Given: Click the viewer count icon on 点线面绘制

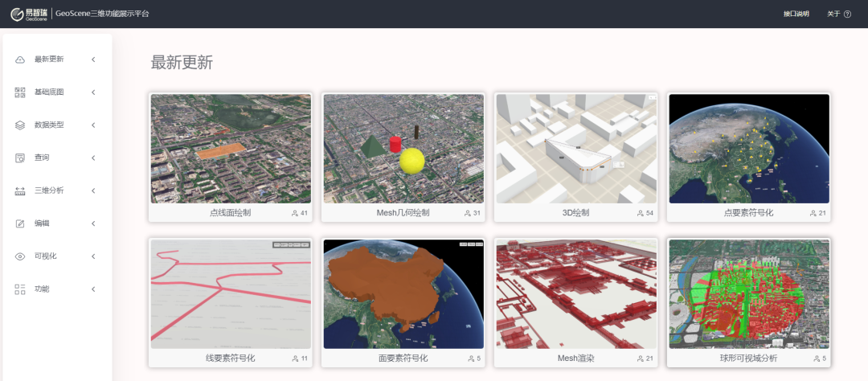Looking at the screenshot, I should [294, 213].
